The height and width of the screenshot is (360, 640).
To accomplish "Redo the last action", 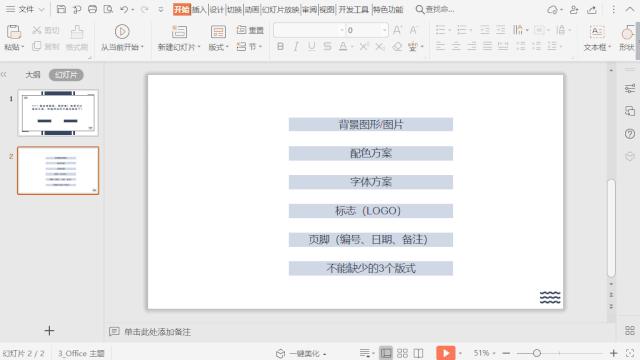I will [144, 9].
